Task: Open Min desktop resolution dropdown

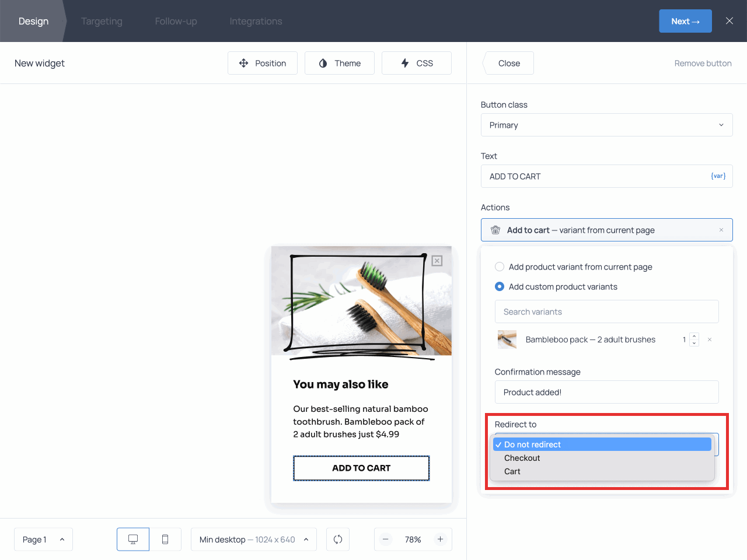Action: pyautogui.click(x=253, y=540)
